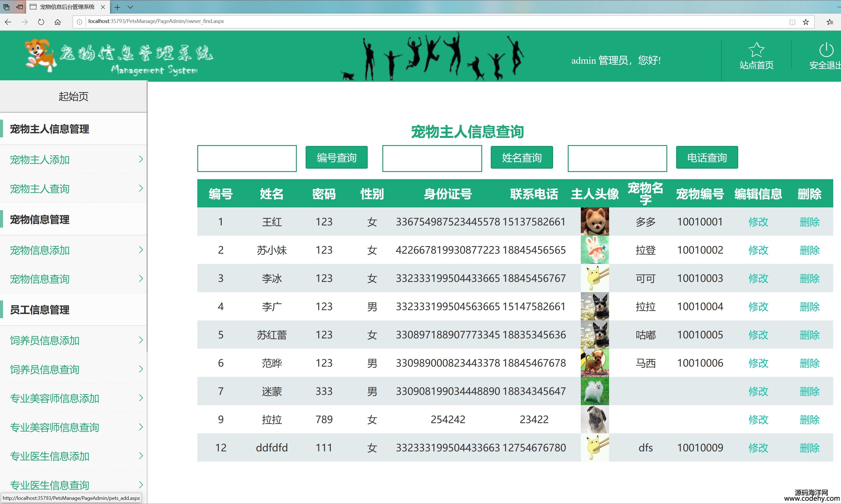The height and width of the screenshot is (504, 841).
Task: Click the 电话查询 button
Action: [x=707, y=158]
